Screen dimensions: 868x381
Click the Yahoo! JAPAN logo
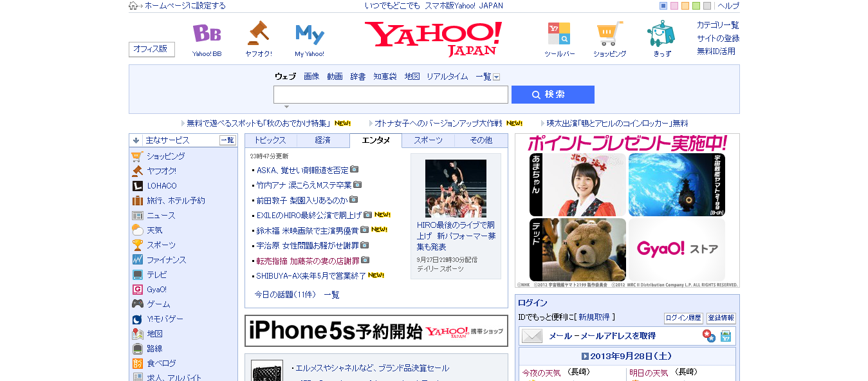(x=433, y=39)
